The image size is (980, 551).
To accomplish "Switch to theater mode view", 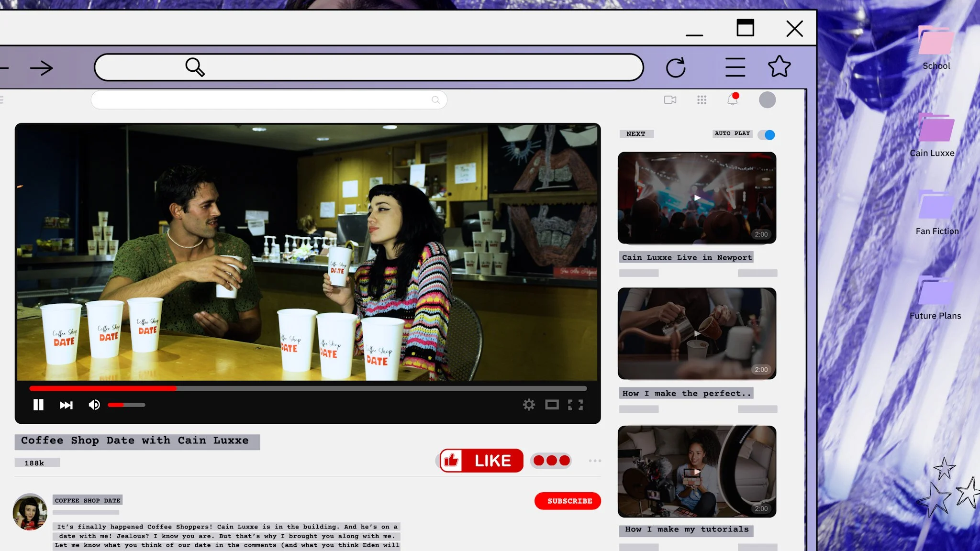I will point(552,405).
